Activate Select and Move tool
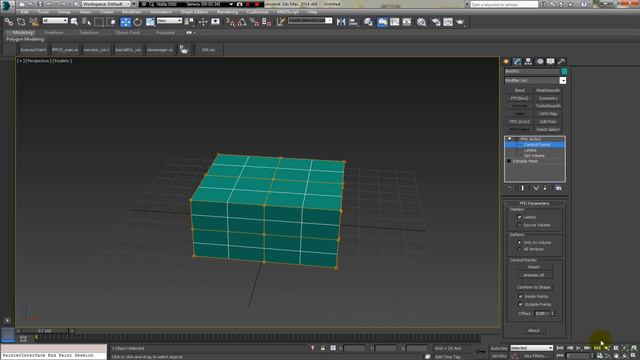Image resolution: width=640 pixels, height=360 pixels. (126, 22)
